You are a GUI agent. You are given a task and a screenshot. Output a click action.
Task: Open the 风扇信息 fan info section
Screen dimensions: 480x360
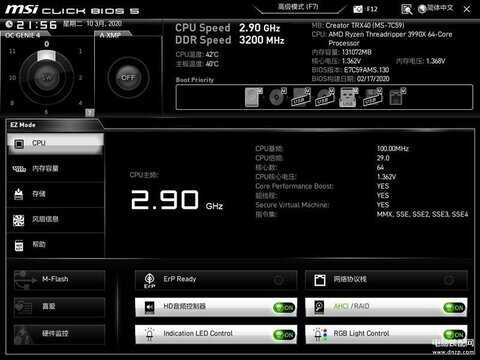click(x=55, y=219)
